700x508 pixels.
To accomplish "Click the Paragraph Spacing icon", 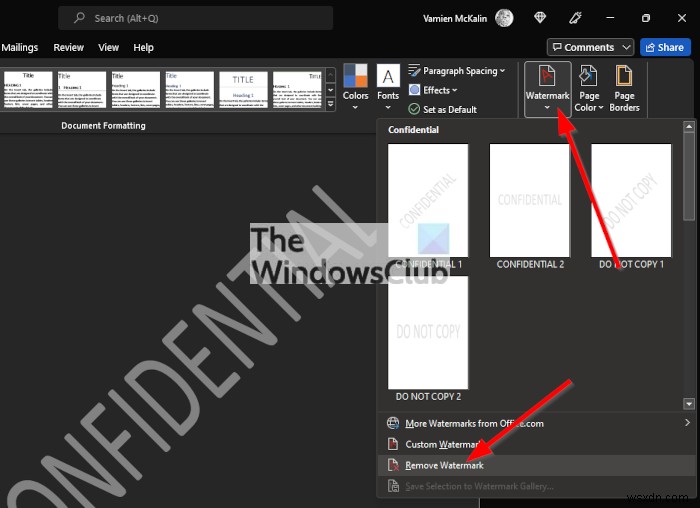I will click(414, 71).
